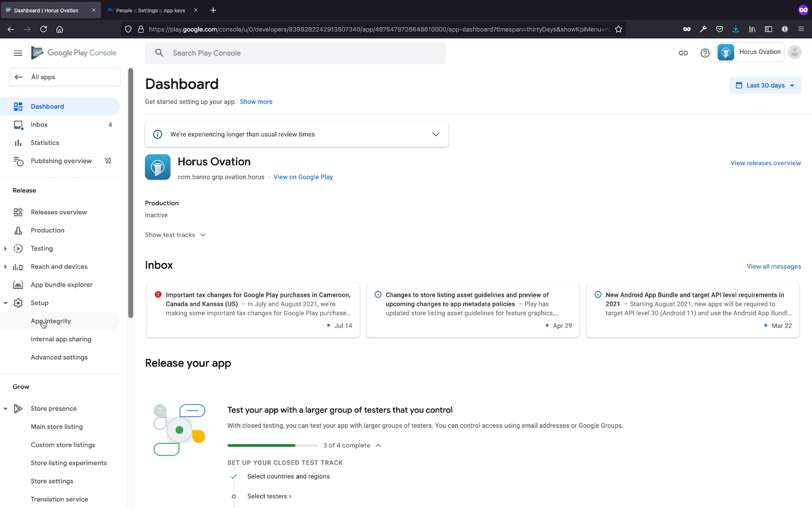Open the Android App Bundle requirements message
Image resolution: width=812 pixels, height=508 pixels.
(x=693, y=310)
